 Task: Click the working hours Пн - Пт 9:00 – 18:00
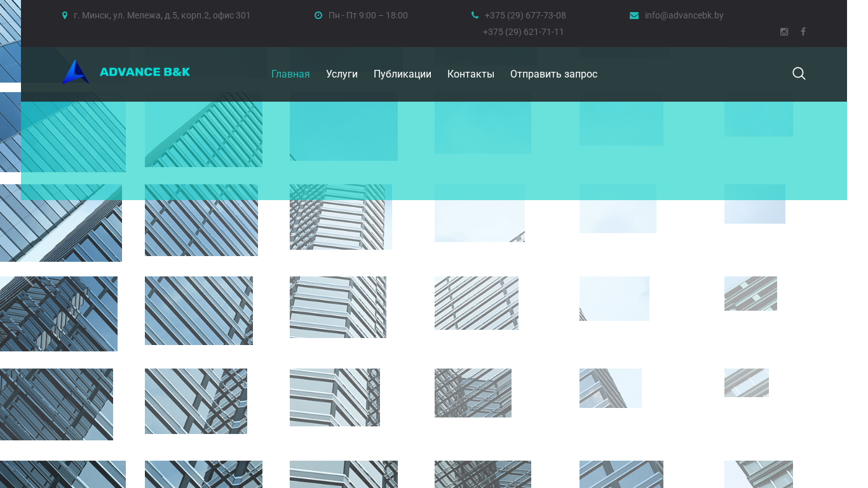click(368, 15)
